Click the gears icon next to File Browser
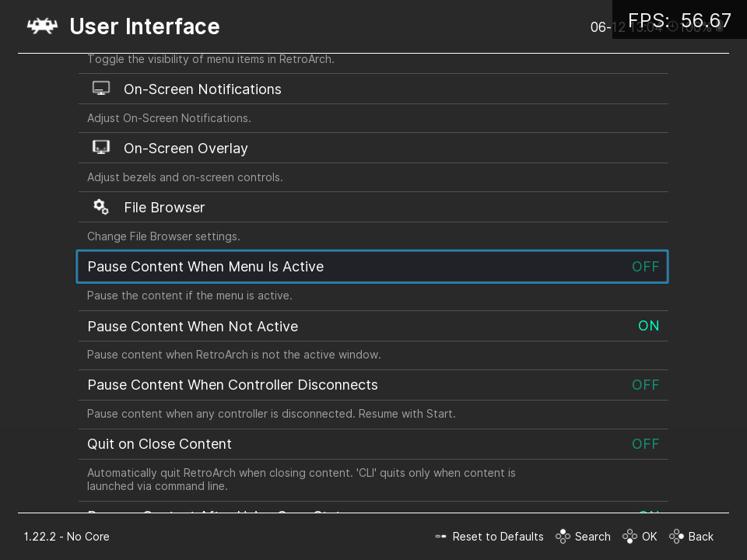 point(100,207)
